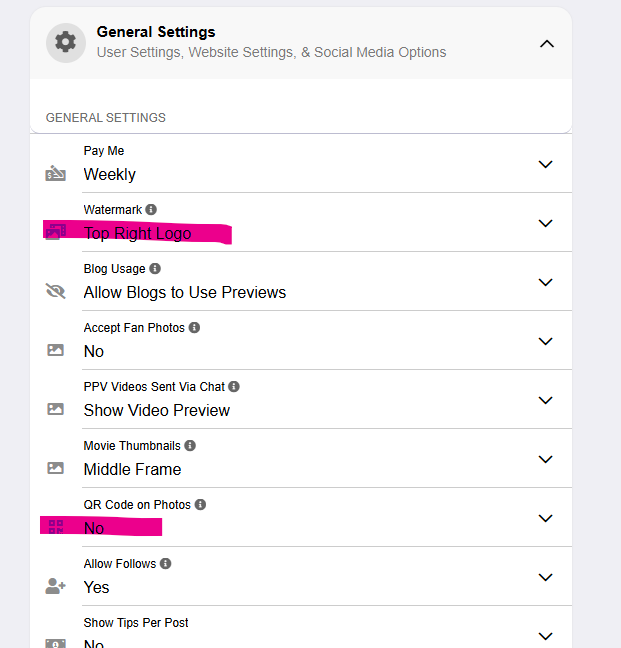Click the Allow Follows person-plus icon
The height and width of the screenshot is (648, 621).
point(55,586)
